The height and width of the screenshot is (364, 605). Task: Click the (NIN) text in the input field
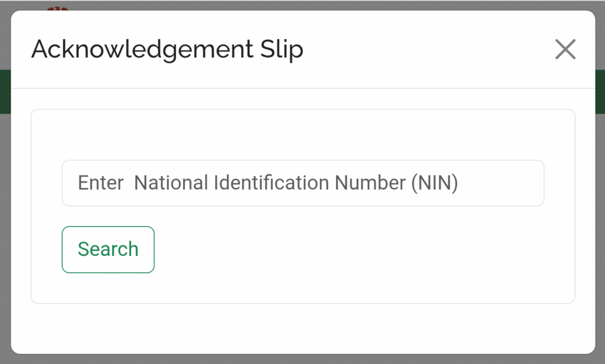(434, 183)
